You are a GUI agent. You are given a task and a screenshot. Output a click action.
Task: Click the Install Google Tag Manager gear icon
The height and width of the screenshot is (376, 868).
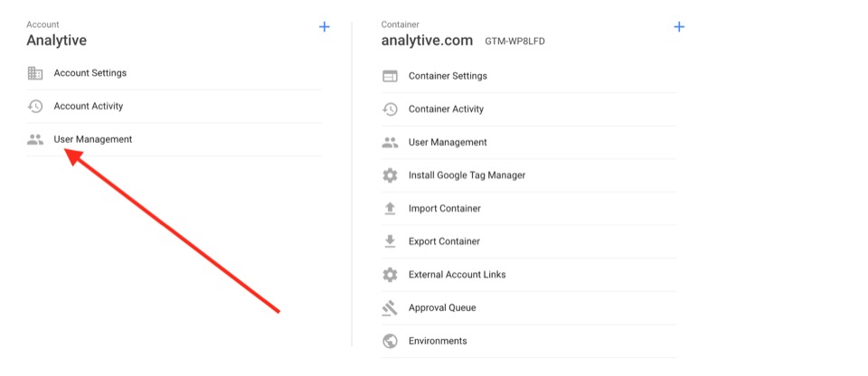click(x=390, y=175)
